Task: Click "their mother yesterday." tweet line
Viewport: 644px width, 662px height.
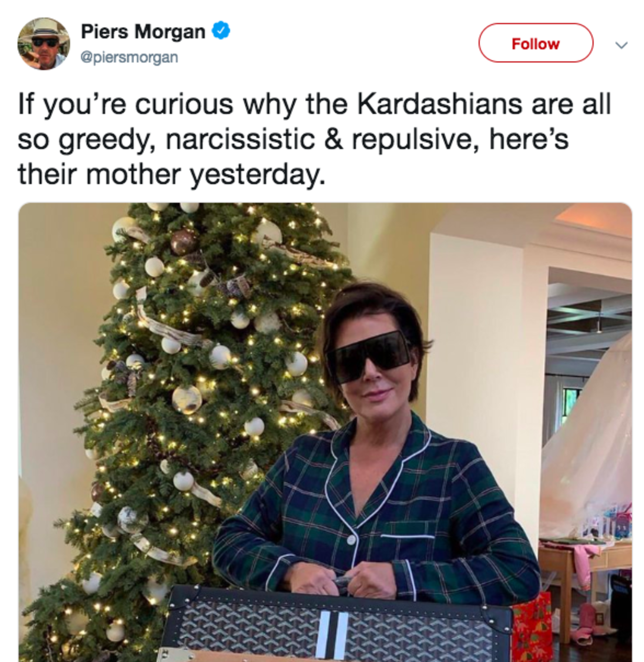Action: coord(171,175)
